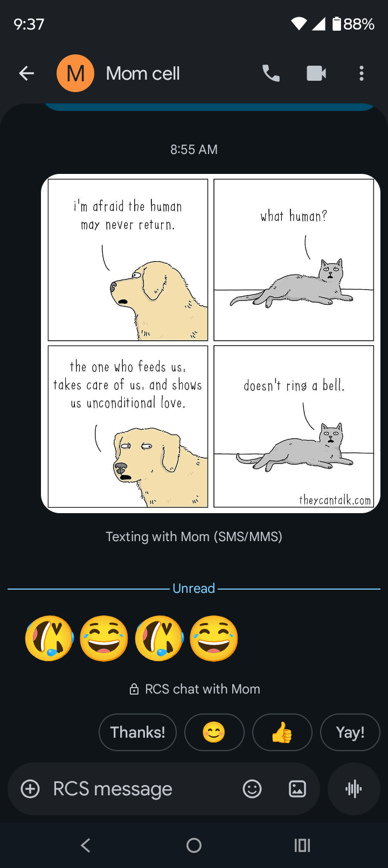Open the three-dot overflow menu

(x=362, y=73)
